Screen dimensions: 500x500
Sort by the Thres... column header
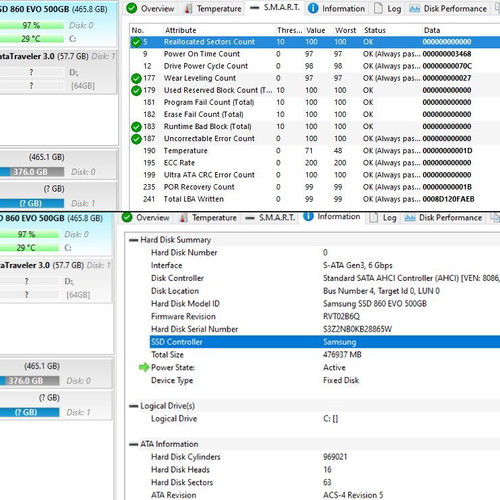click(x=290, y=30)
